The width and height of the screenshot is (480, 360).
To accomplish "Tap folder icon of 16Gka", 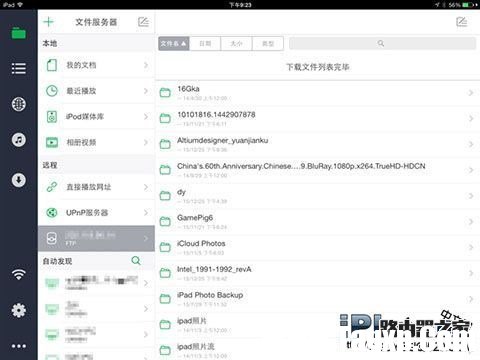I will (165, 92).
